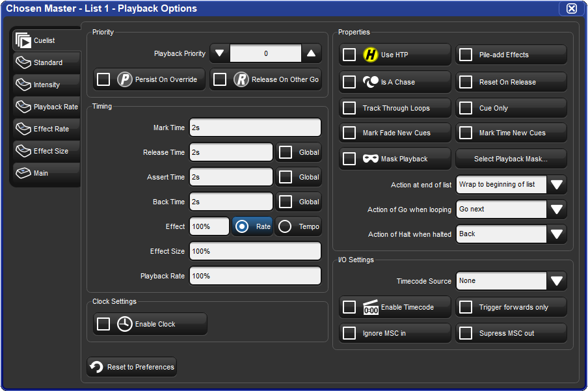This screenshot has width=588, height=391.
Task: Click the Playback Priority value field
Action: [x=265, y=53]
